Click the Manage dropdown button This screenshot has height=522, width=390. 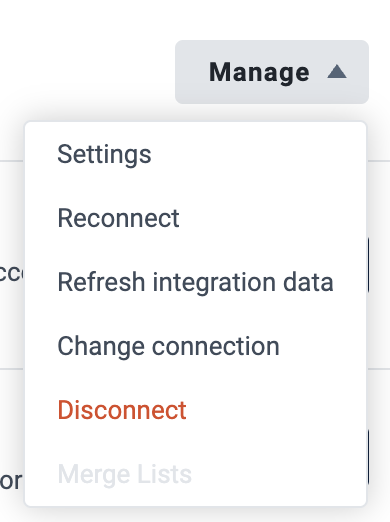click(x=272, y=72)
